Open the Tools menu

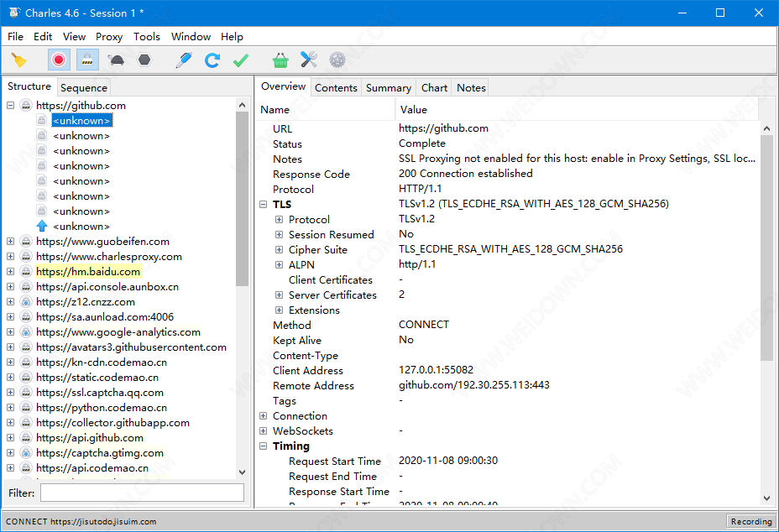pyautogui.click(x=147, y=37)
